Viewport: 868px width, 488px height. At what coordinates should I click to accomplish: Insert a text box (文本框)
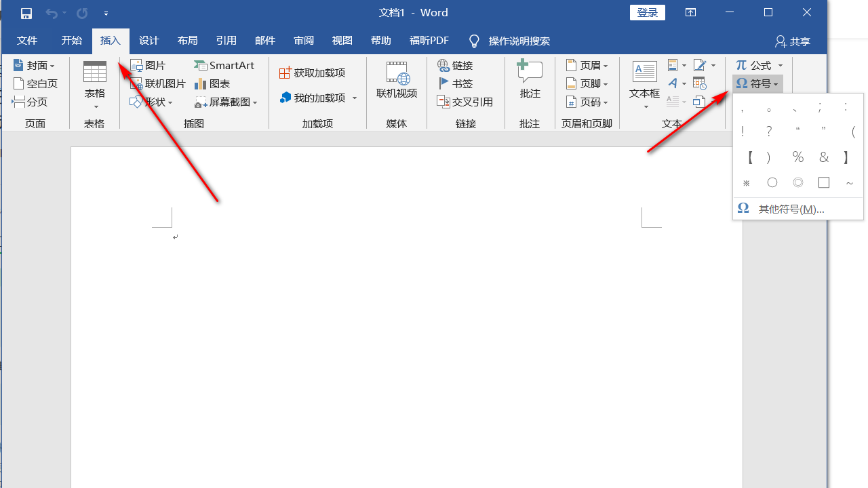(x=645, y=85)
